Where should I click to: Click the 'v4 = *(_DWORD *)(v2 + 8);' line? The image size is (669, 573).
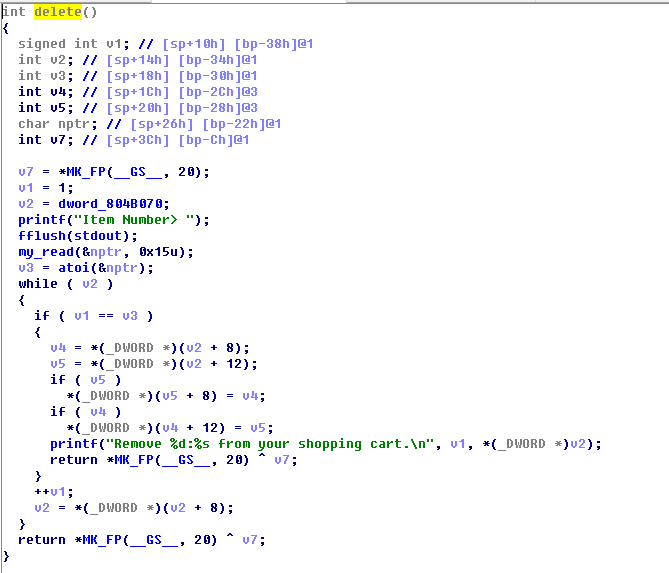150,348
